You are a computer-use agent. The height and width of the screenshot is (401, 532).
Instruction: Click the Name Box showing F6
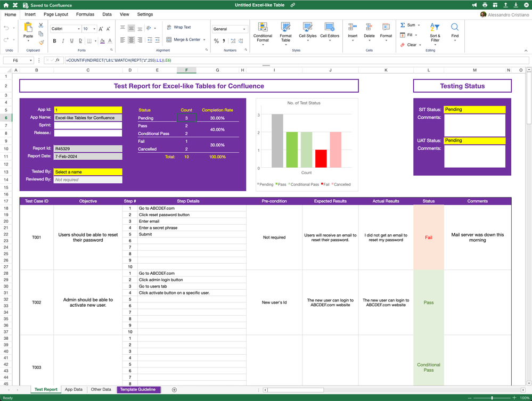tap(15, 61)
